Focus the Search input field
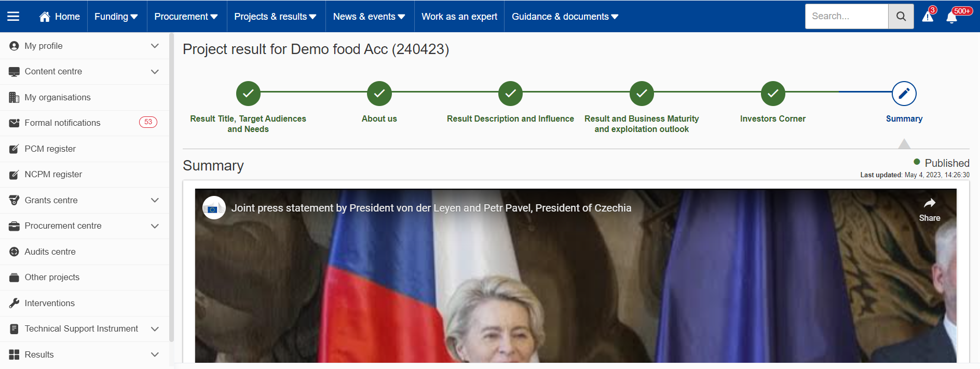This screenshot has height=369, width=980. click(x=847, y=17)
